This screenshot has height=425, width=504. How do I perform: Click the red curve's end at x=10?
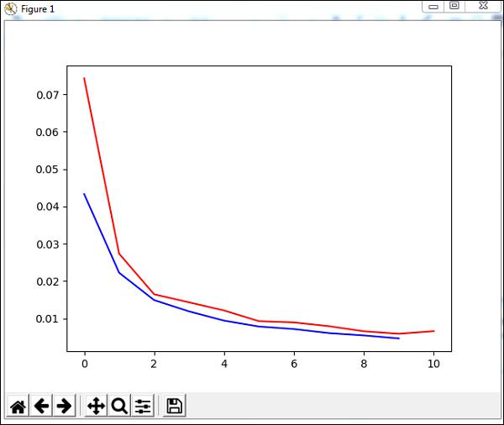(x=434, y=331)
